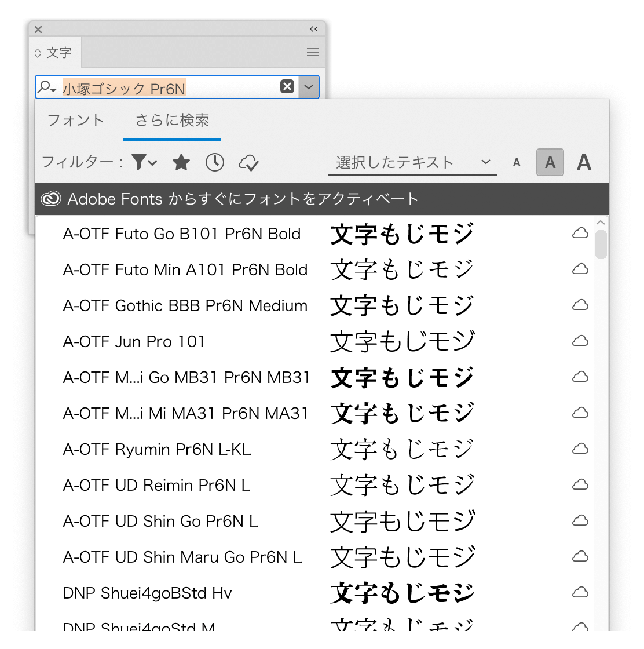
Task: Activate A-OTF Jun Pro 101 cloud icon
Action: coord(580,341)
